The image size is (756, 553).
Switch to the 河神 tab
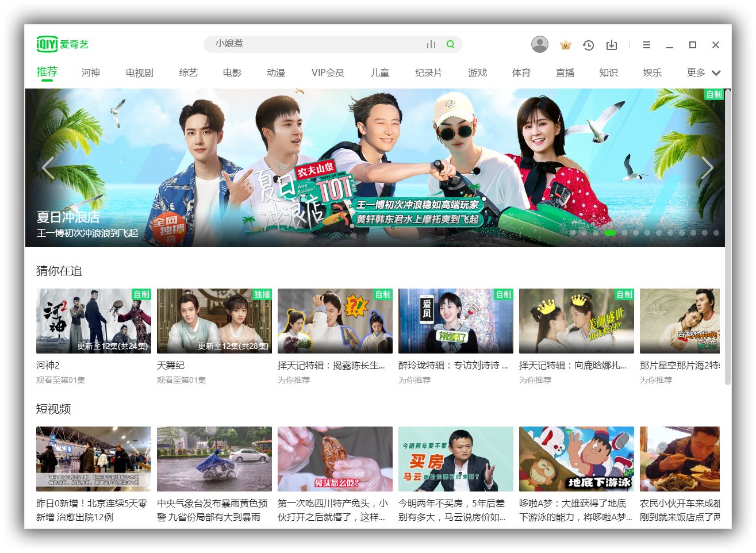[x=91, y=73]
